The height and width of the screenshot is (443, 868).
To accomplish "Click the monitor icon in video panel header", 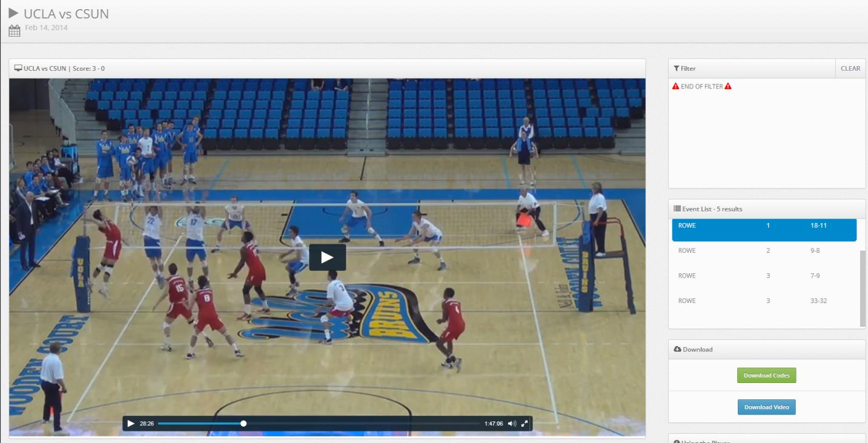I will pyautogui.click(x=18, y=68).
